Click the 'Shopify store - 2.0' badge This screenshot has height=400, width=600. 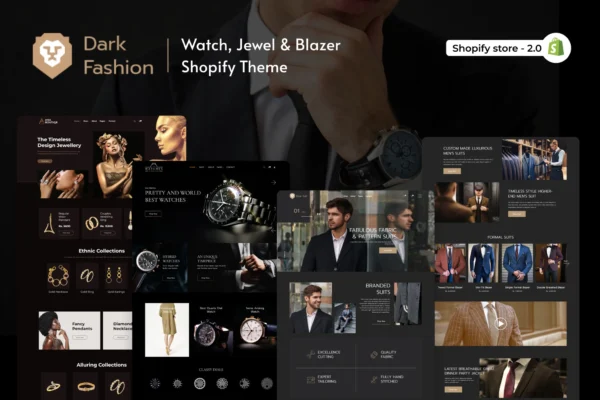coord(508,48)
